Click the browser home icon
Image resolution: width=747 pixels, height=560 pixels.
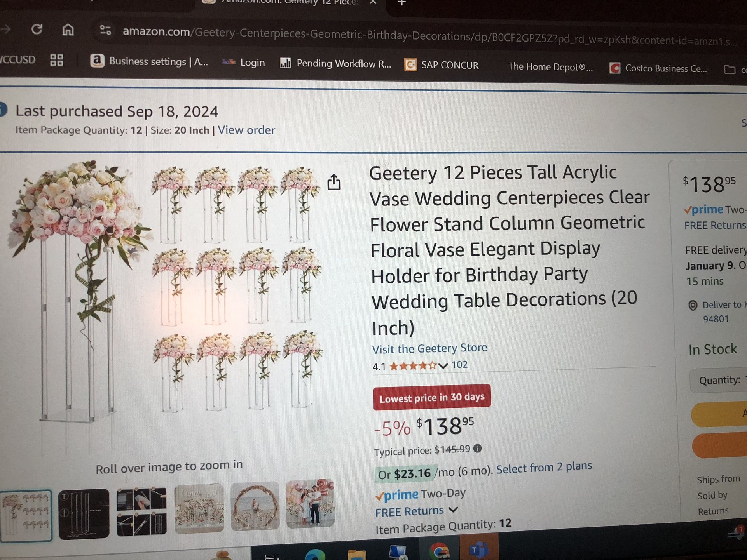pyautogui.click(x=68, y=30)
